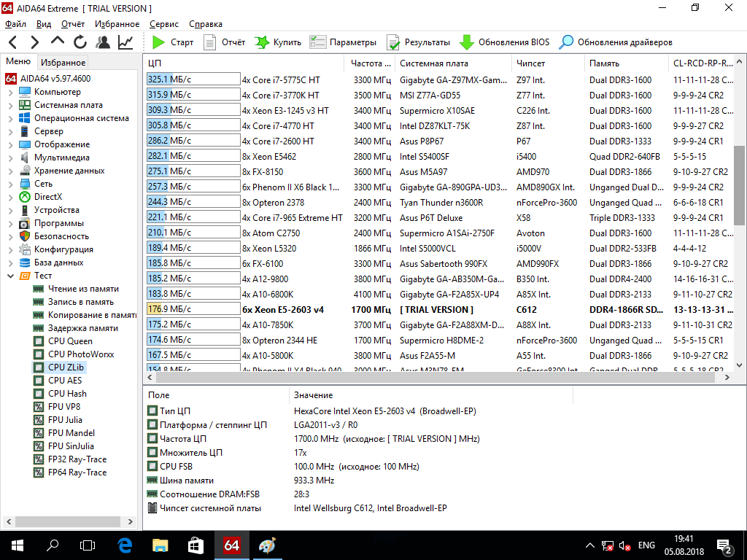Open the user manage icon in the toolbar
The height and width of the screenshot is (560, 747).
pos(102,42)
